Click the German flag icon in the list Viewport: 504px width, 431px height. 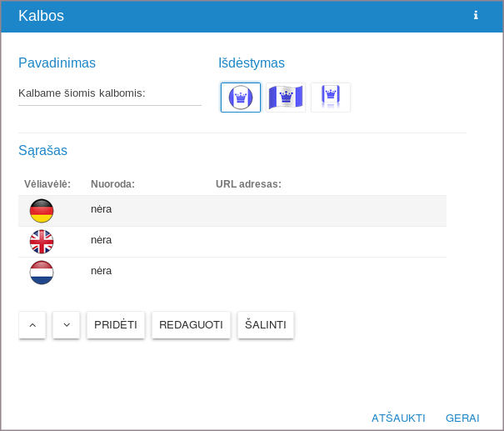(42, 211)
